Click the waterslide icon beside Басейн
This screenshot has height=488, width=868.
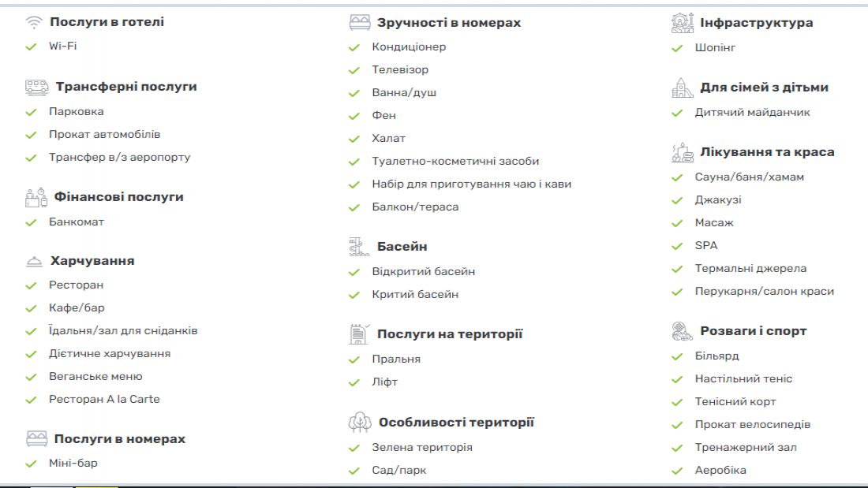(x=359, y=247)
